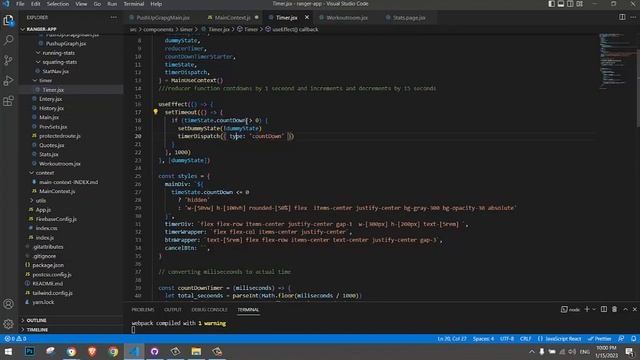Change encoding UTF-8 in status bar
This screenshot has width=640, height=360.
[507, 339]
